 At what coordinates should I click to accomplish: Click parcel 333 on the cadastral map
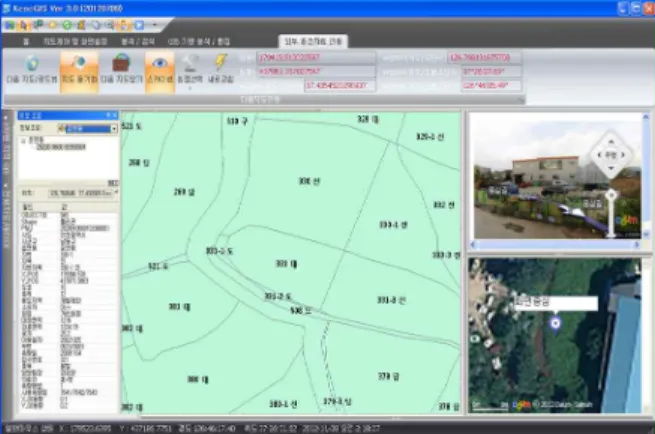(x=287, y=264)
